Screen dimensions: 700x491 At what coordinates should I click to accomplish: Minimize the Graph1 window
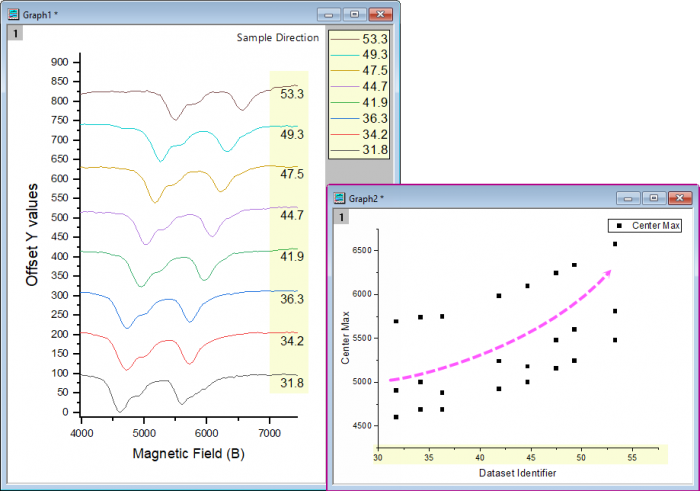coord(329,15)
